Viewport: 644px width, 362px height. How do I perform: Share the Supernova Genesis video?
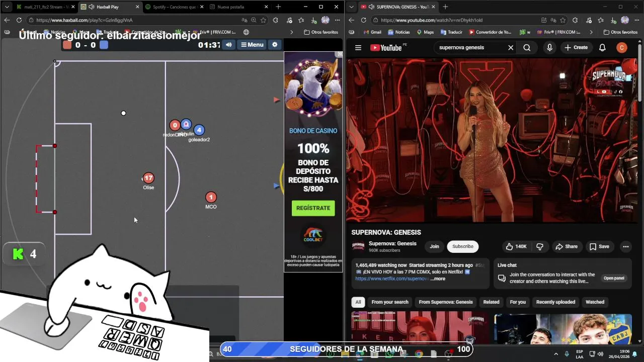pos(566,246)
